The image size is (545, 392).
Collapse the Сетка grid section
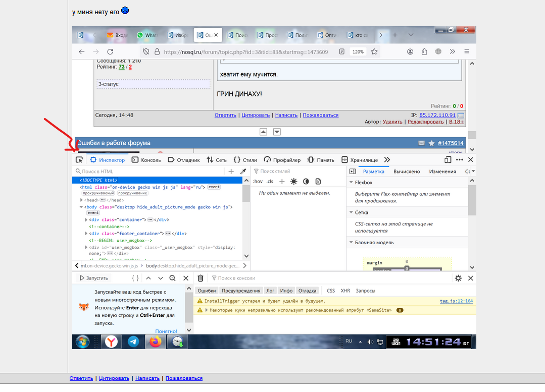point(351,212)
